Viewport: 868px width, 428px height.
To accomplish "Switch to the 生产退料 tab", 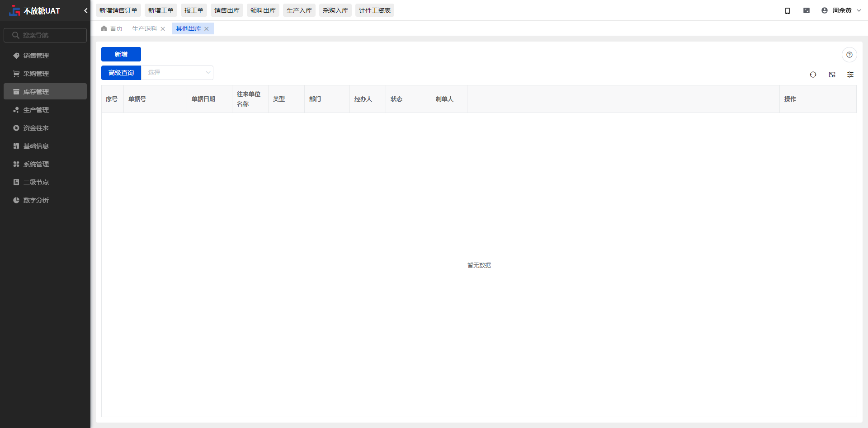I will point(145,28).
